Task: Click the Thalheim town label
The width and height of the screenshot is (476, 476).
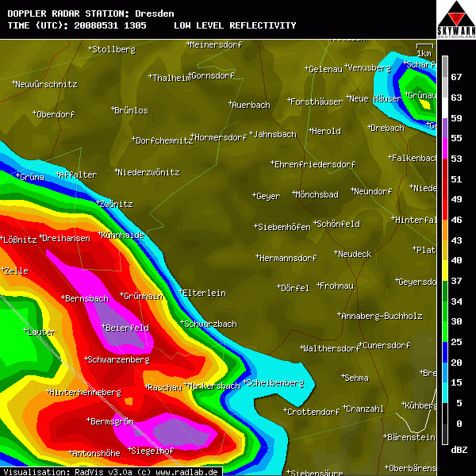Action: 170,78
